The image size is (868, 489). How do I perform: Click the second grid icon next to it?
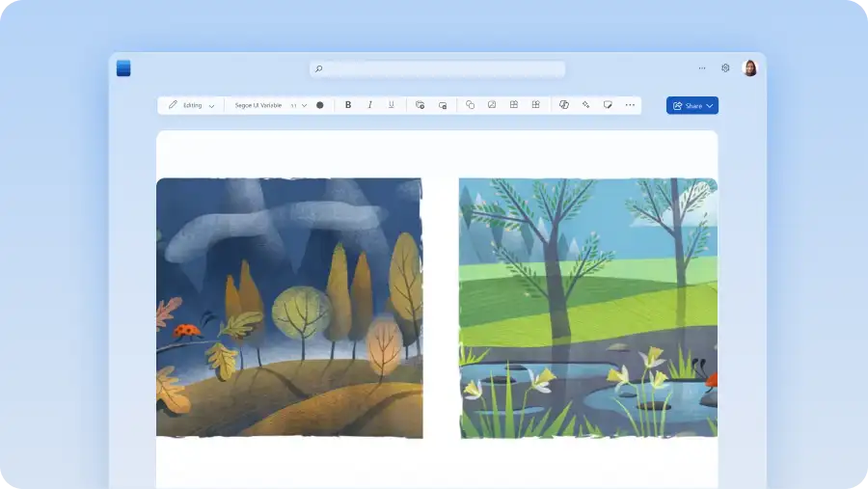(x=535, y=105)
